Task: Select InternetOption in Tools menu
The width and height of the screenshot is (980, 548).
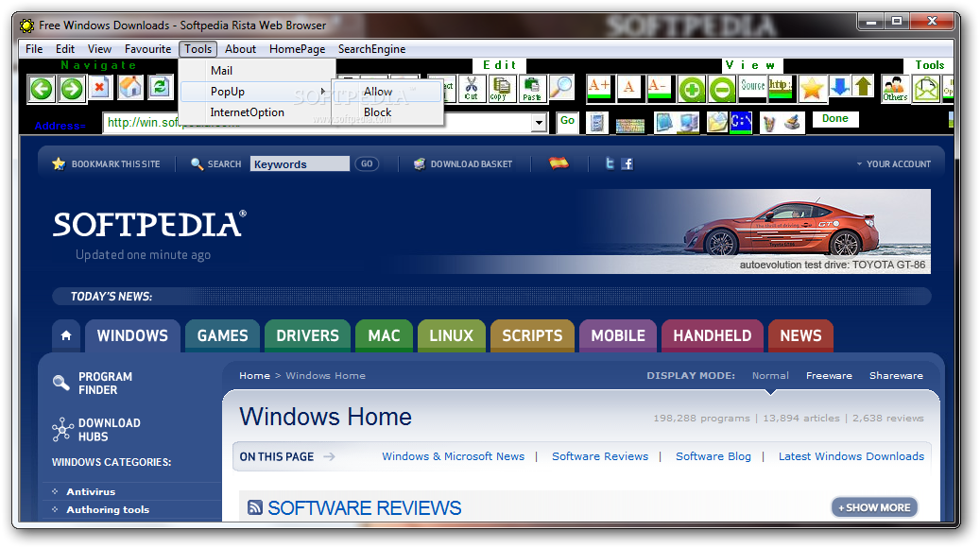Action: 257,112
